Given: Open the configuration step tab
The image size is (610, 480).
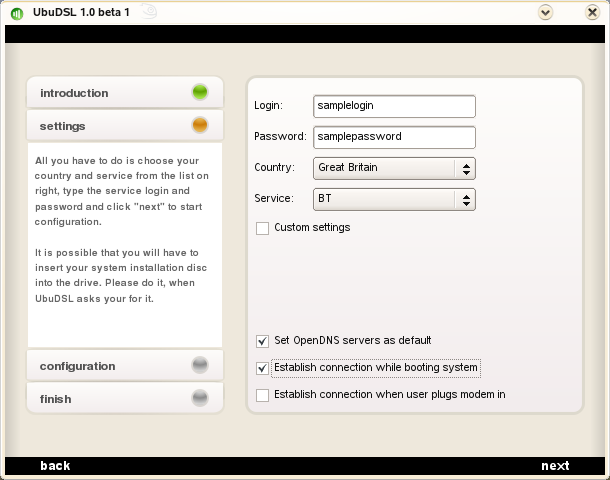Looking at the screenshot, I should click(x=125, y=366).
